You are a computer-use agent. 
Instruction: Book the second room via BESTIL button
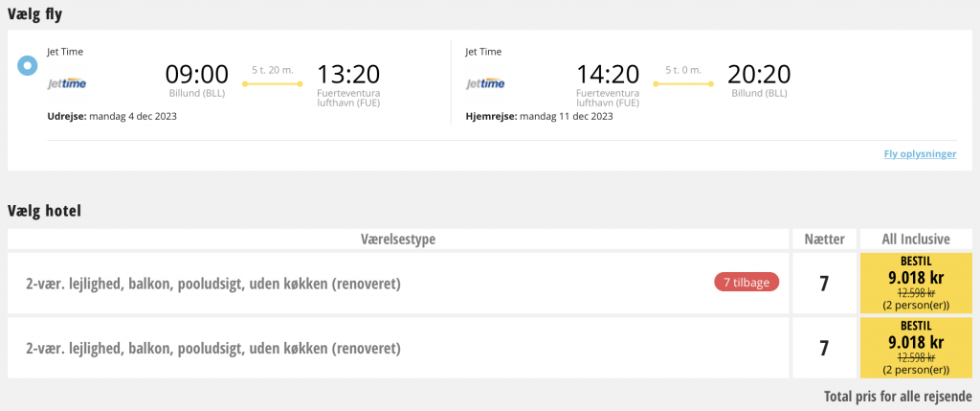[x=916, y=348]
